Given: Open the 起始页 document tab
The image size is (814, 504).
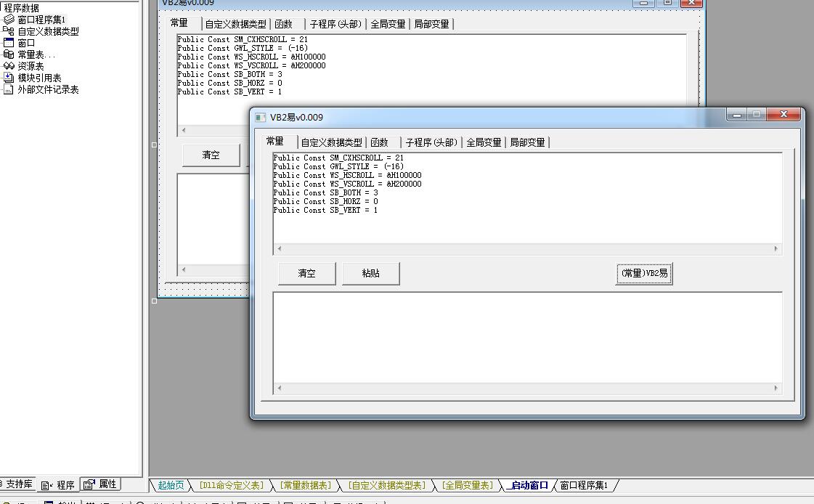Looking at the screenshot, I should tap(171, 485).
